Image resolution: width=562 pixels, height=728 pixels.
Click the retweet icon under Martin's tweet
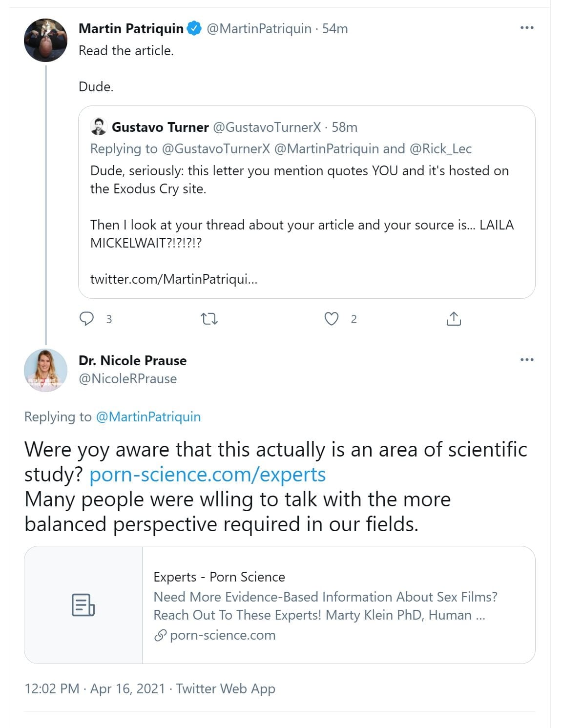coord(209,319)
